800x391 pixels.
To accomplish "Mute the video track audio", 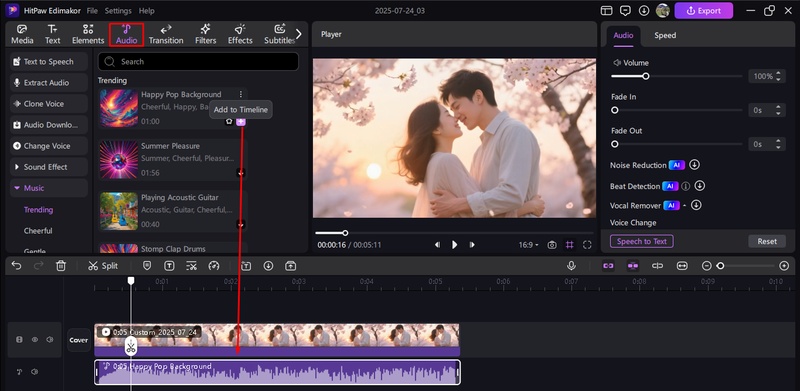I will click(49, 339).
